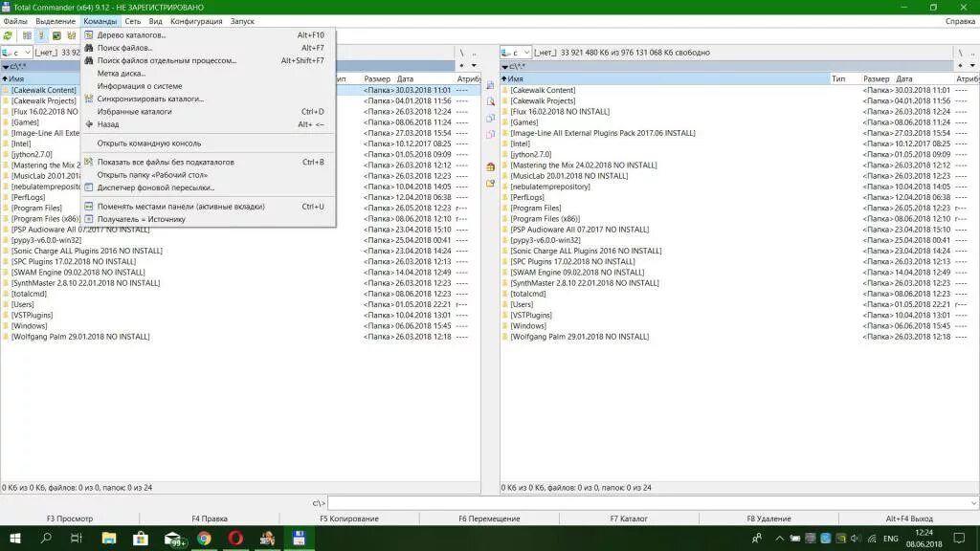Choose Открыть командную консоль entry
This screenshot has height=551, width=980.
(208, 143)
